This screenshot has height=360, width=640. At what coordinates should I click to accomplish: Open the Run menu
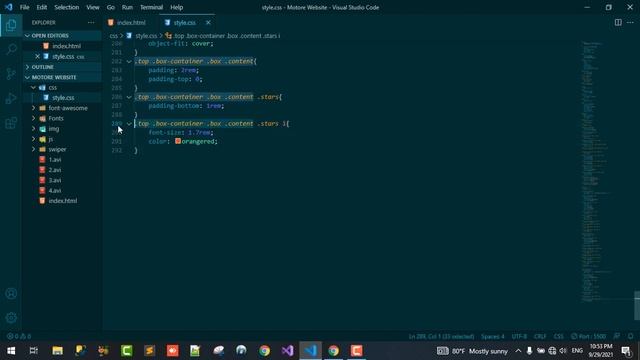coord(127,7)
